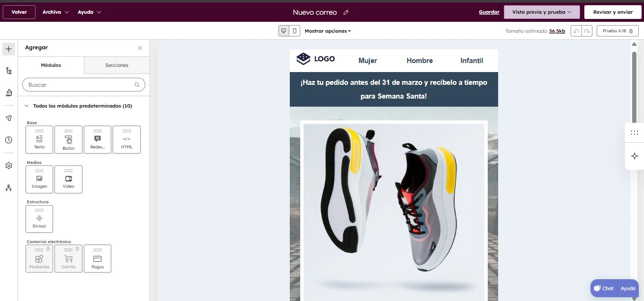Click the undo arrow icon

(576, 30)
